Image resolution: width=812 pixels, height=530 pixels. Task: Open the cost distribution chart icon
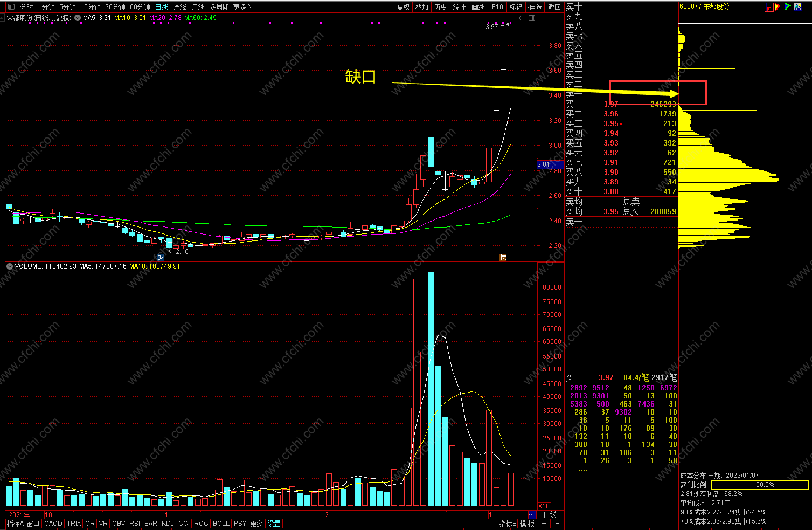point(769,7)
